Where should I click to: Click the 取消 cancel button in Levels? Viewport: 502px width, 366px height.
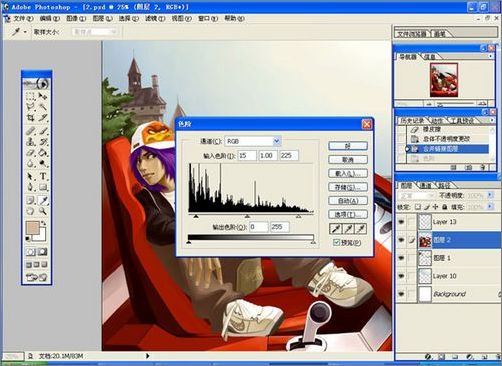348,160
